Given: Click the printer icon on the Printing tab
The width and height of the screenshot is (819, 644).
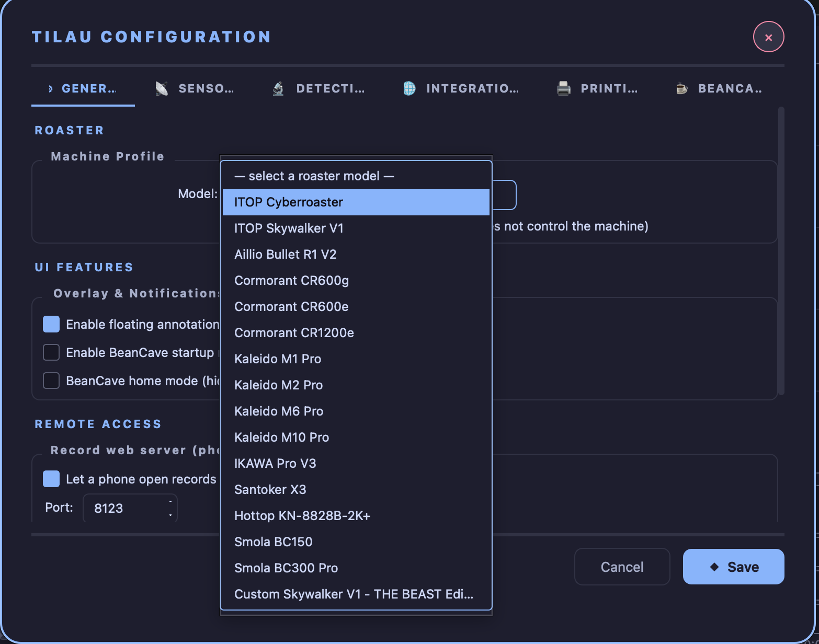Looking at the screenshot, I should click(x=564, y=89).
